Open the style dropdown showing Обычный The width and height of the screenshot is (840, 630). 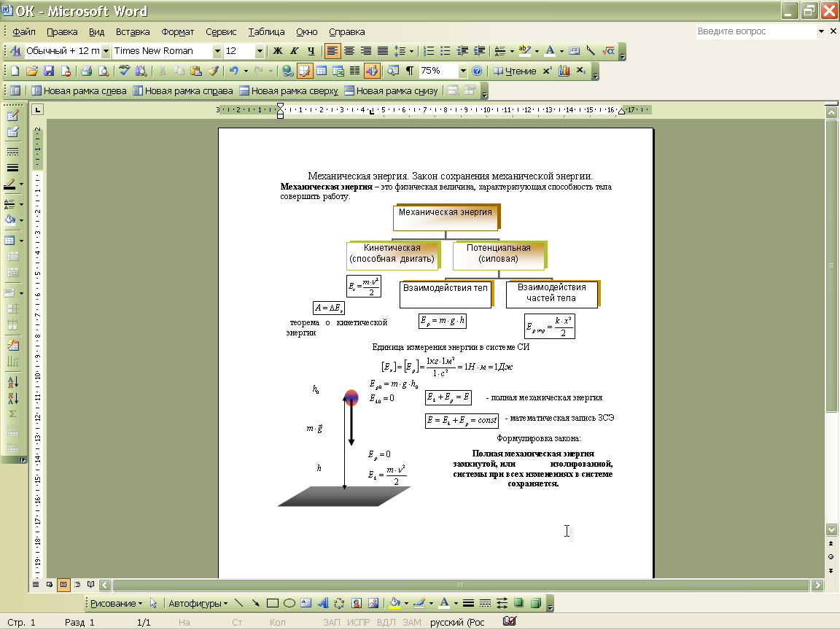tap(106, 51)
